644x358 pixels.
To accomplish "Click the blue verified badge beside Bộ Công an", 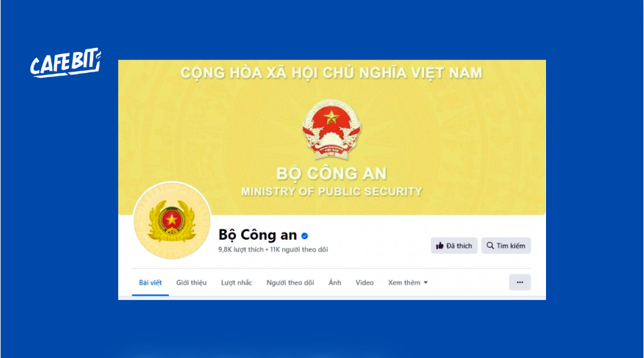I will click(304, 236).
